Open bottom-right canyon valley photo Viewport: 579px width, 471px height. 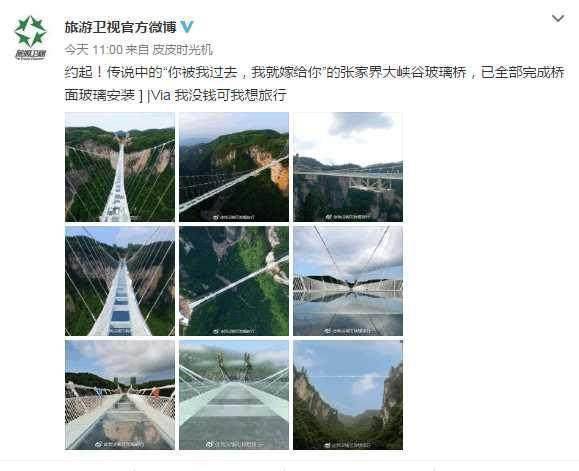(348, 395)
